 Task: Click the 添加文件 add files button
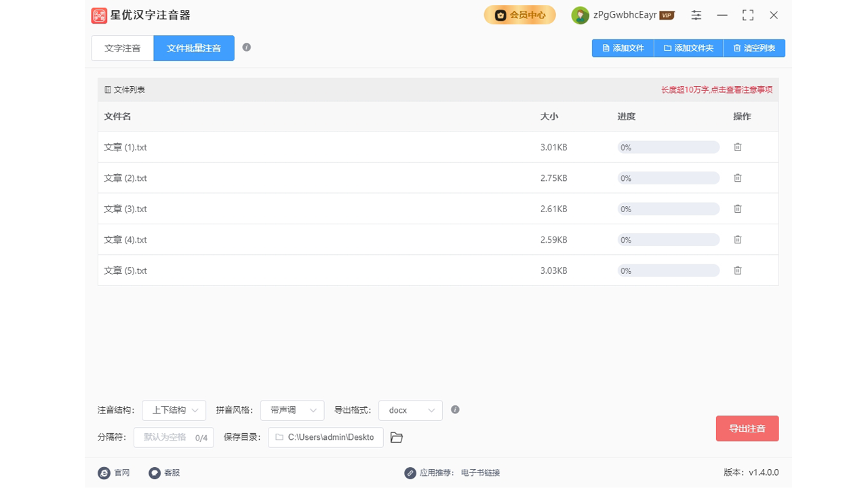coord(622,47)
